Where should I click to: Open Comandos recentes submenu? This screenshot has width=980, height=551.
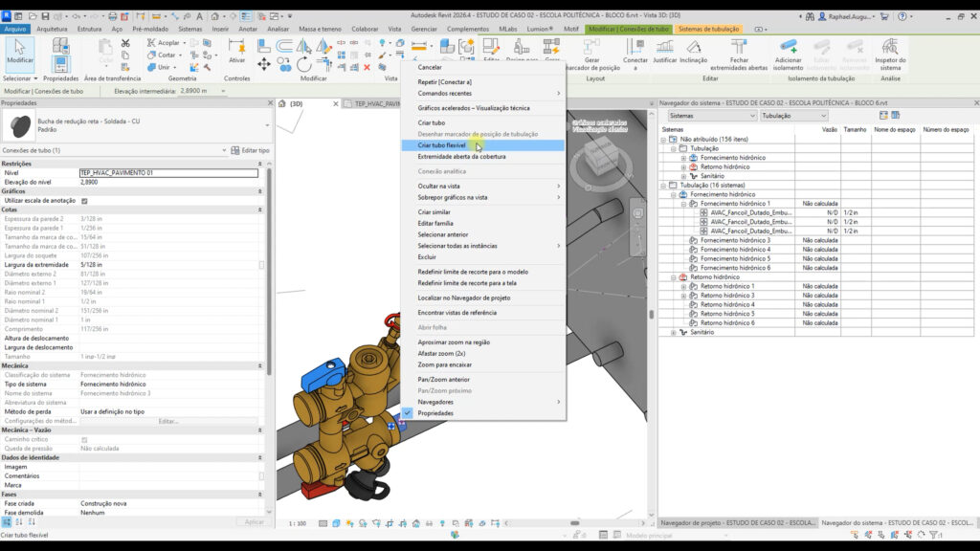click(483, 93)
